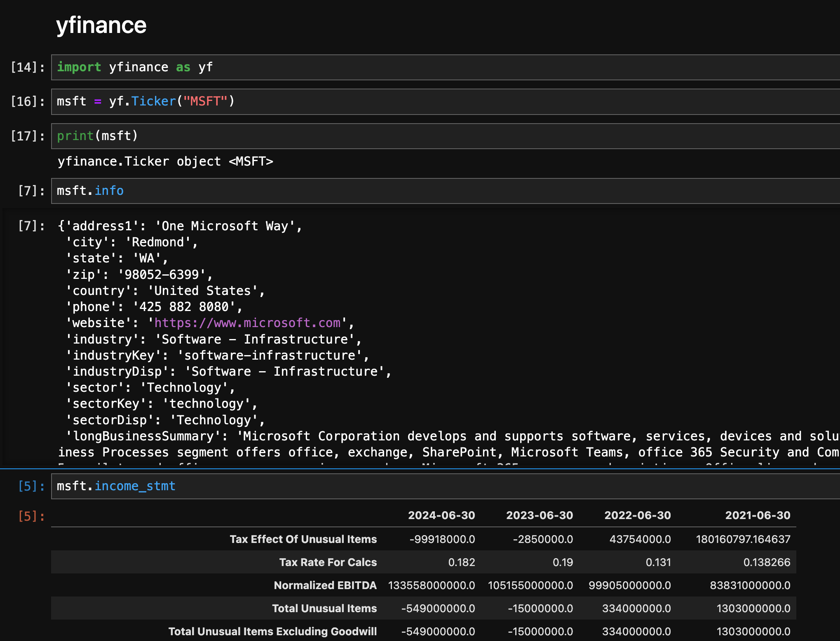Click the EBITDA value 99905000000.0
The height and width of the screenshot is (641, 840).
630,585
